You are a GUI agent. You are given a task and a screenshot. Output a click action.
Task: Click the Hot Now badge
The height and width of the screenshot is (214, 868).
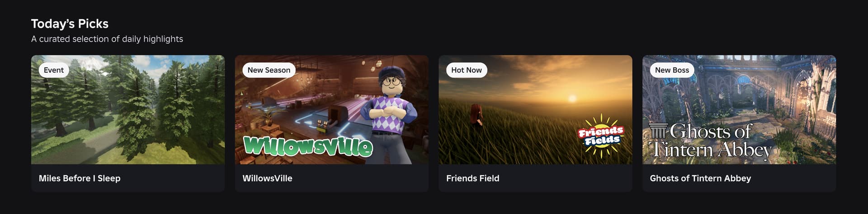tap(467, 70)
